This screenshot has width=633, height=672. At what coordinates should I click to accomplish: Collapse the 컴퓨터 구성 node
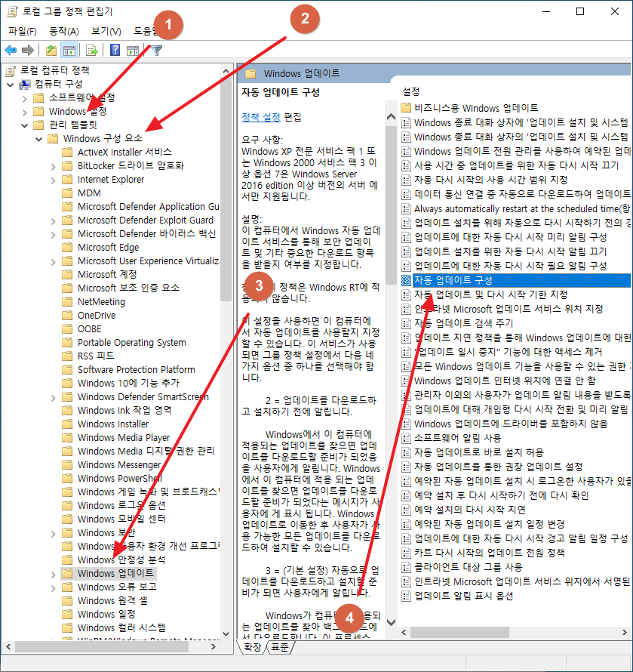[x=11, y=85]
